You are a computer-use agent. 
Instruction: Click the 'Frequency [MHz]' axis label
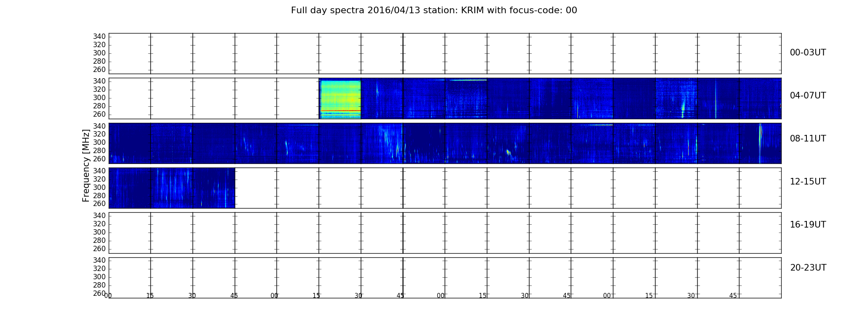click(x=86, y=165)
